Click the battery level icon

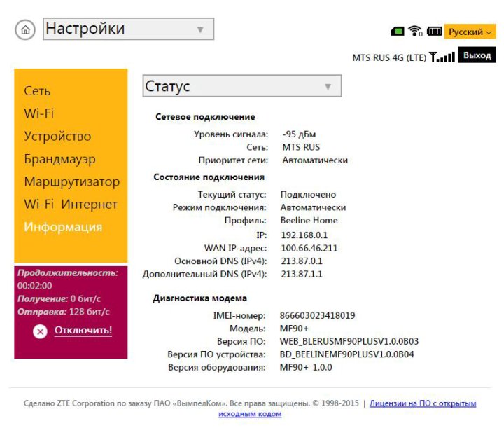pos(434,32)
